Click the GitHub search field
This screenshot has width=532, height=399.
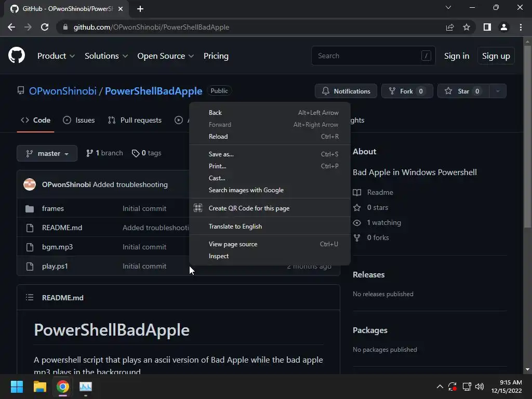point(373,56)
